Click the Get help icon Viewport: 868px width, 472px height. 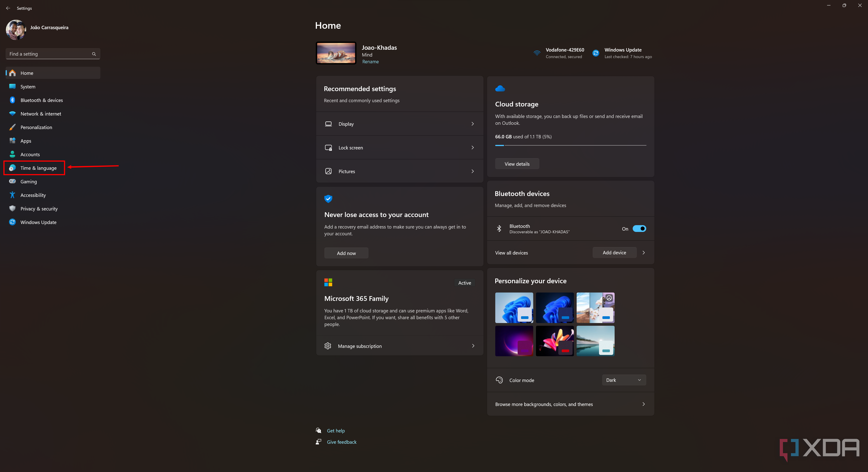coord(318,430)
